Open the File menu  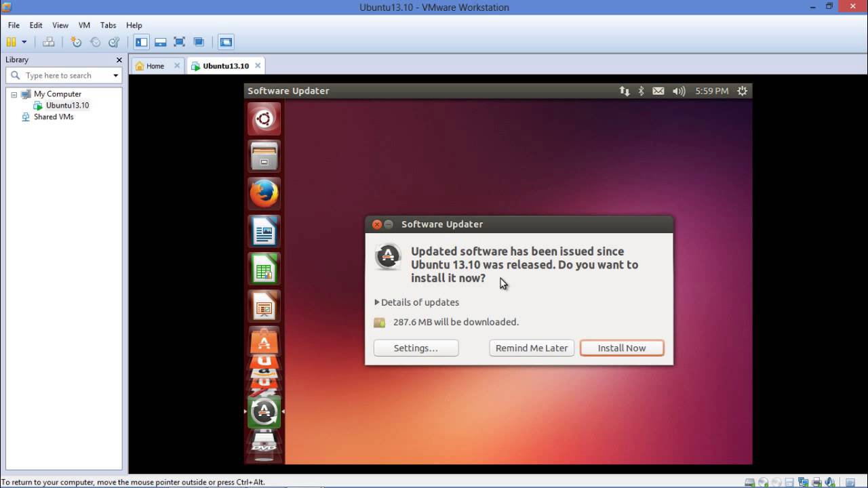point(14,25)
